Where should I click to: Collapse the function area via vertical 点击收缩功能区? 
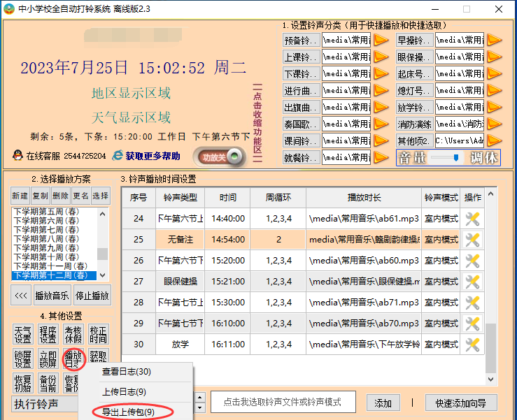[257, 122]
